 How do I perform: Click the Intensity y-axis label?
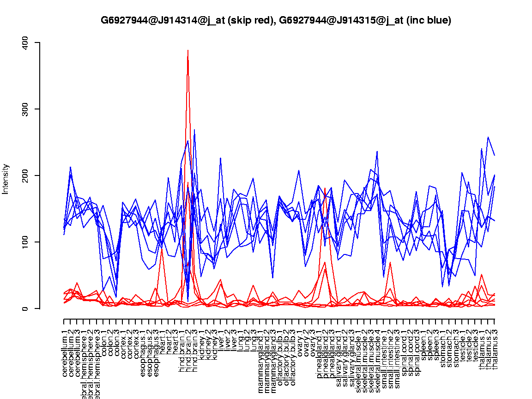click(x=6, y=179)
